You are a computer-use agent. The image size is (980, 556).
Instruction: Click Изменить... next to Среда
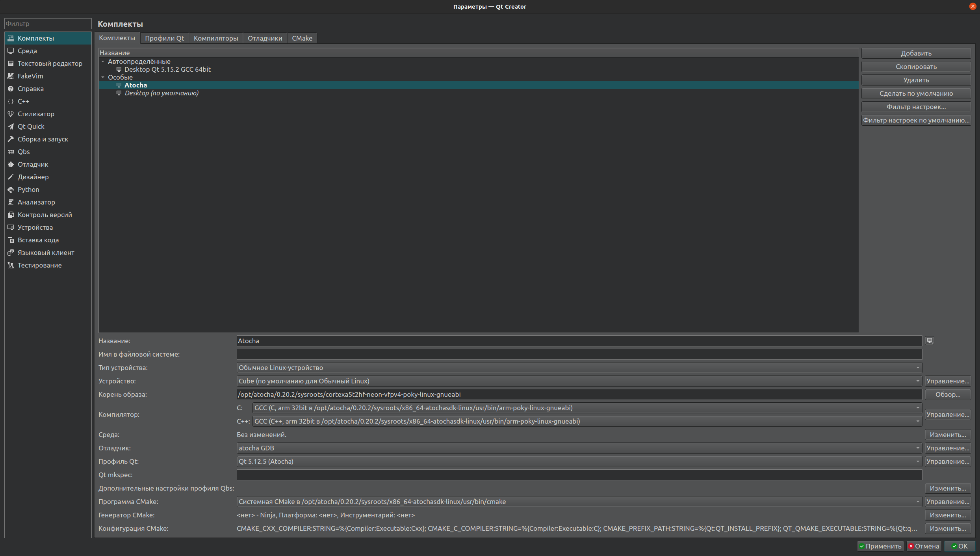948,435
